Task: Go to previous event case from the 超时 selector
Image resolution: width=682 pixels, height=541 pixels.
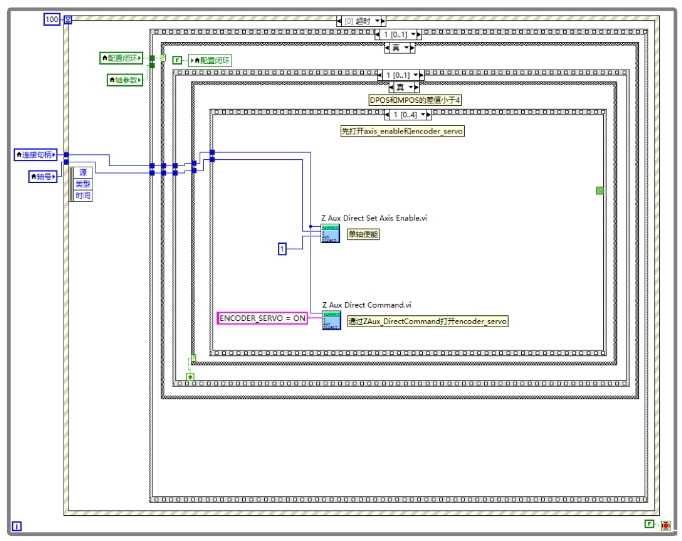Action: (339, 21)
